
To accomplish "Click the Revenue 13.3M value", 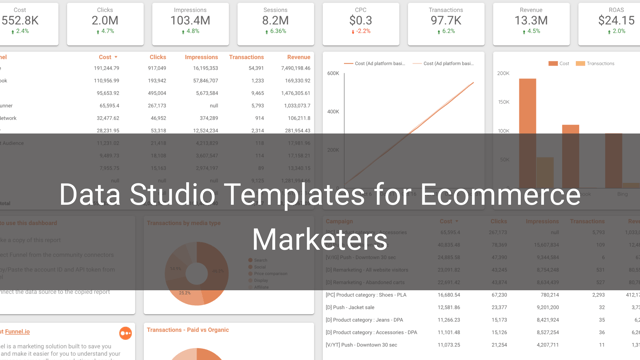I will [531, 20].
